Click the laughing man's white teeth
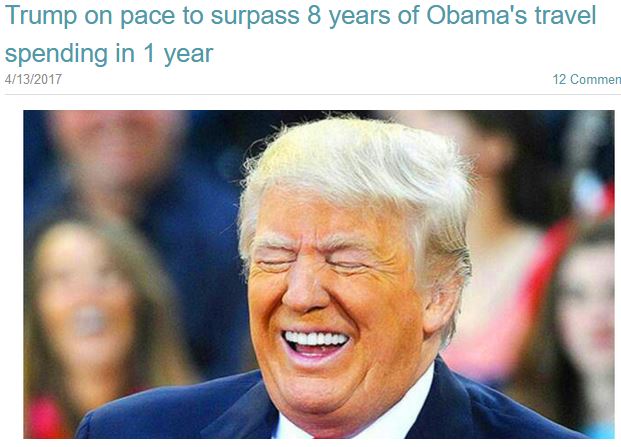The width and height of the screenshot is (621, 447). pos(316,339)
